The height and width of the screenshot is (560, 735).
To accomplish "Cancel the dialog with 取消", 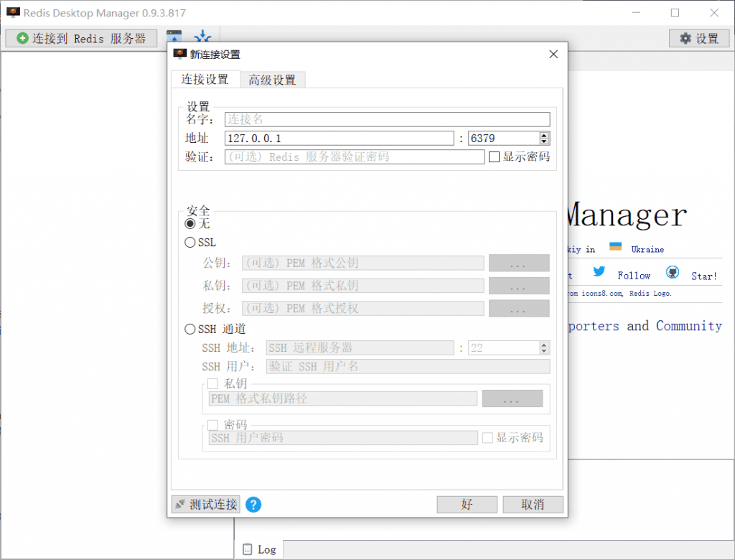I will pos(533,505).
